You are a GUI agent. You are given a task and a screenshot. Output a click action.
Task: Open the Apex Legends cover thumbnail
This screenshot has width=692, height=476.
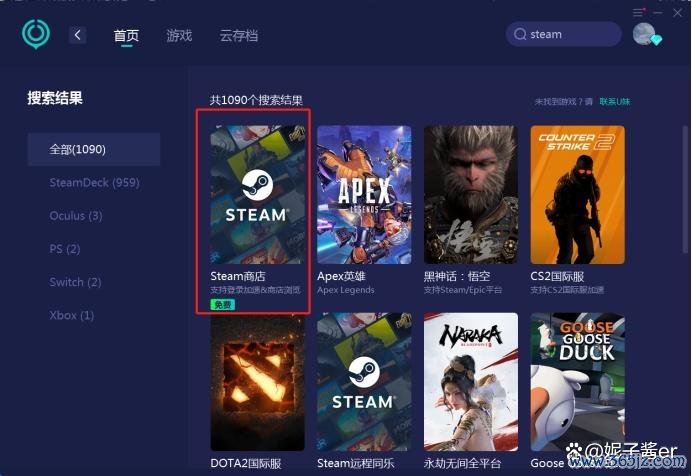364,195
